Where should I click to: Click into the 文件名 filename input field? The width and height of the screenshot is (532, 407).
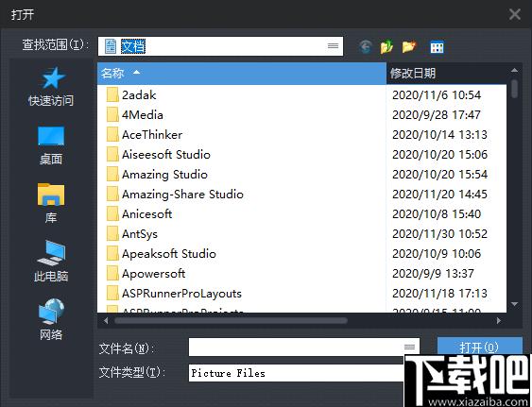[295, 347]
